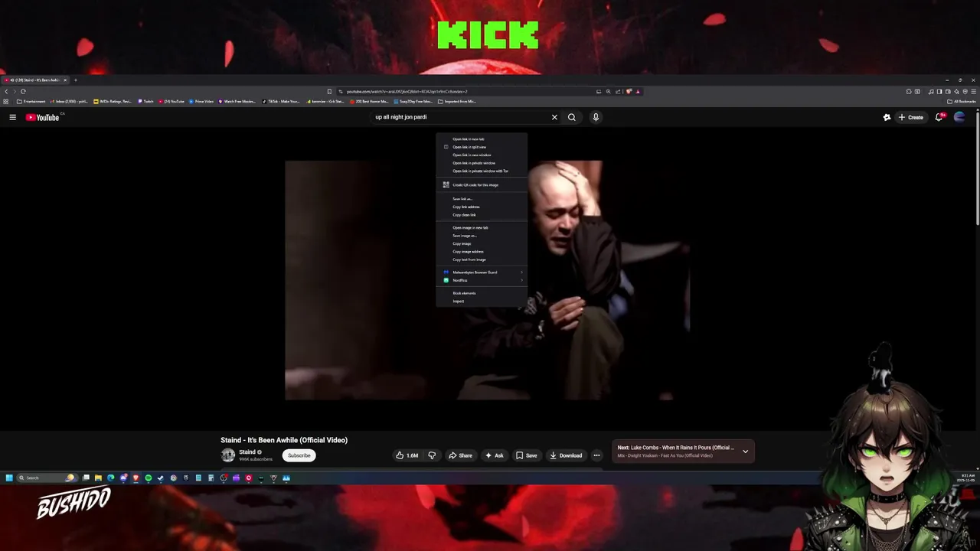Choose Save link as...

pos(482,199)
